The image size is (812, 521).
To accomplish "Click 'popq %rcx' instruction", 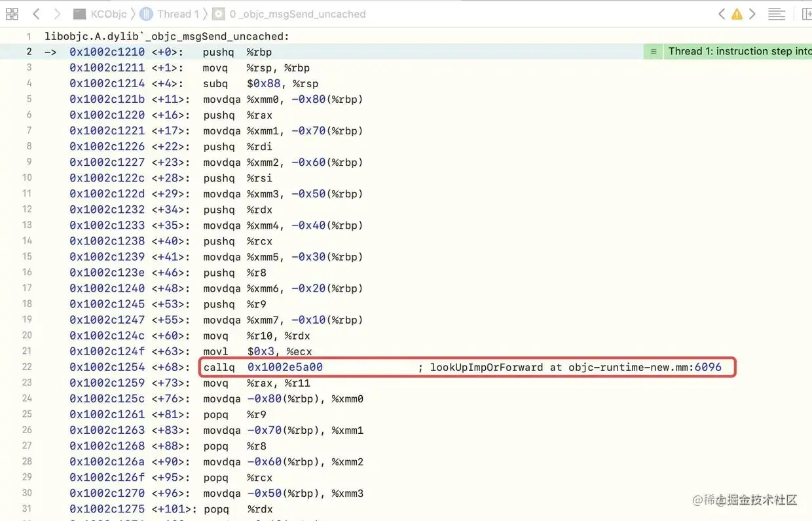I will click(x=237, y=478).
